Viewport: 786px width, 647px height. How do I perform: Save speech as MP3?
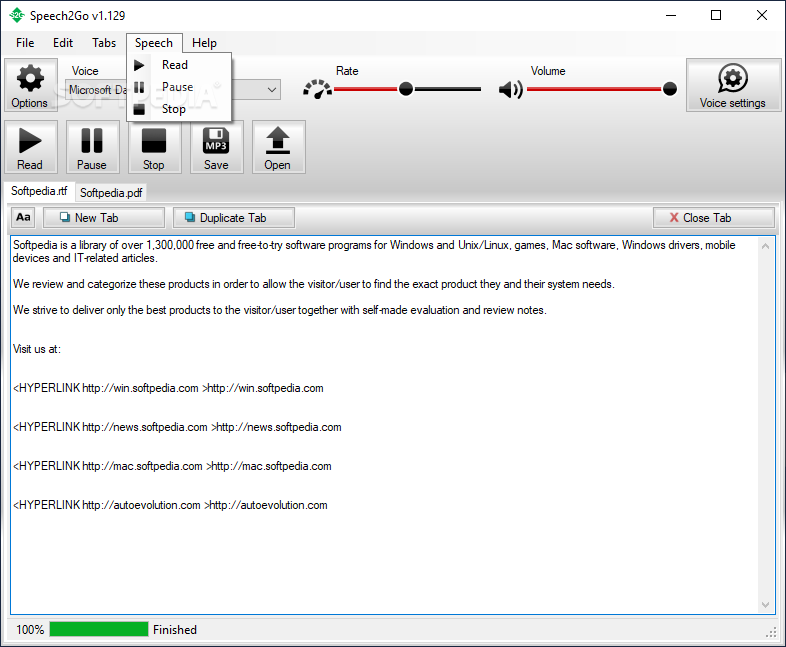pos(217,147)
